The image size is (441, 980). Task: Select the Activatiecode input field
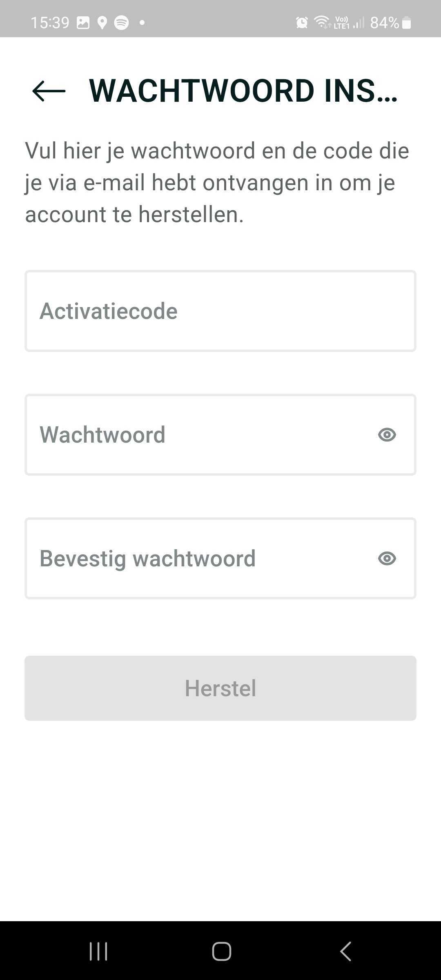[x=220, y=310]
